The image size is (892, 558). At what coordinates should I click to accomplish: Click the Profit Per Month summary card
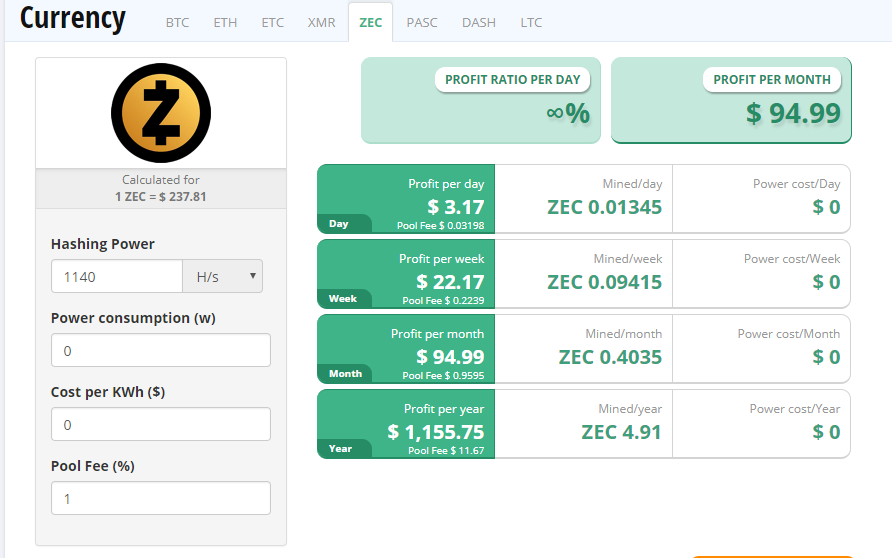pyautogui.click(x=731, y=100)
